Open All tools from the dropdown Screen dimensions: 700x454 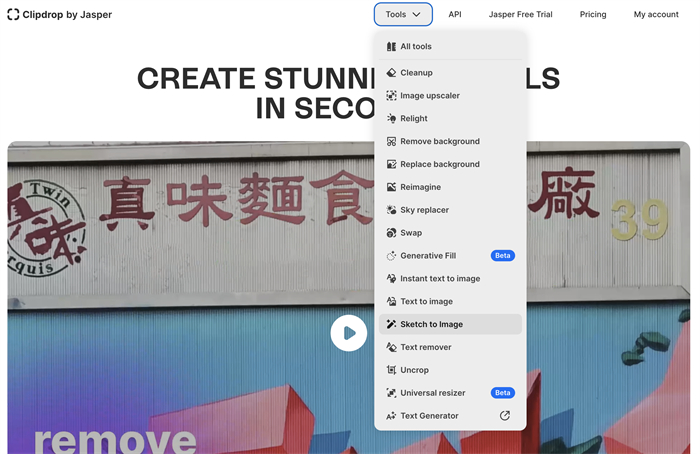(x=416, y=47)
